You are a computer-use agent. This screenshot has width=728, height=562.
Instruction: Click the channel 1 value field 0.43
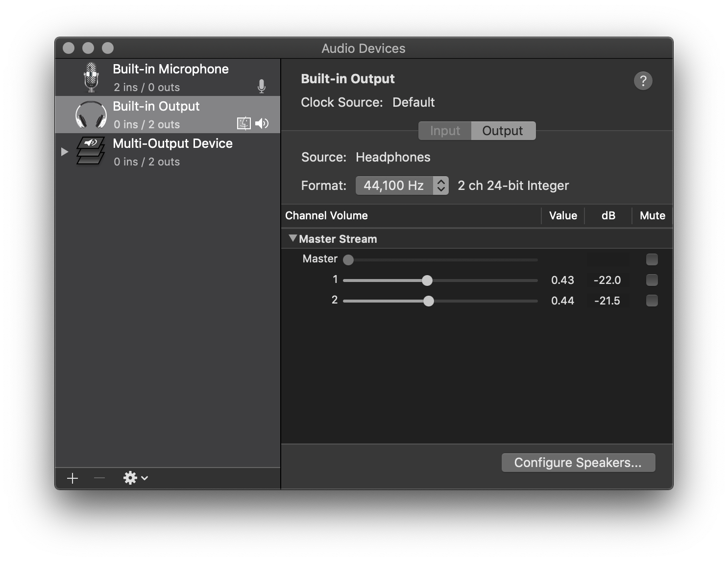pos(562,280)
